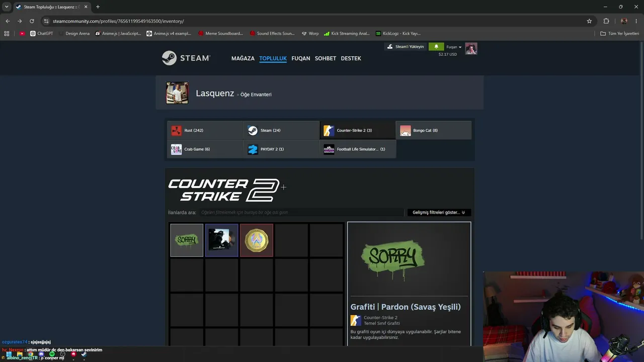Open the Lasquenz profile name link

pos(215,93)
